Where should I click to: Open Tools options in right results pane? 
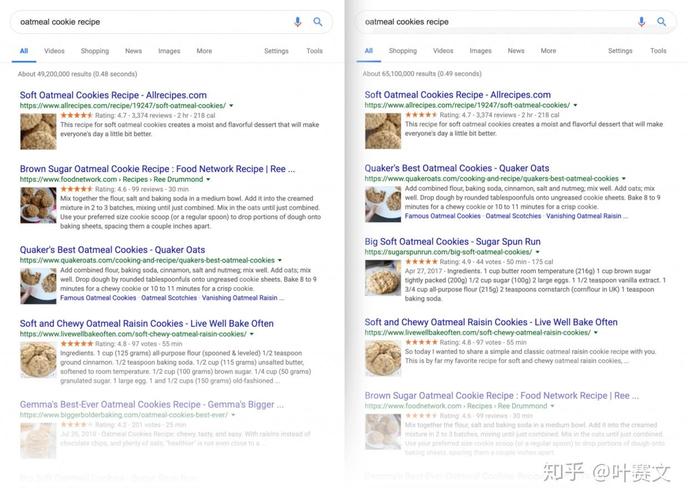pos(656,50)
